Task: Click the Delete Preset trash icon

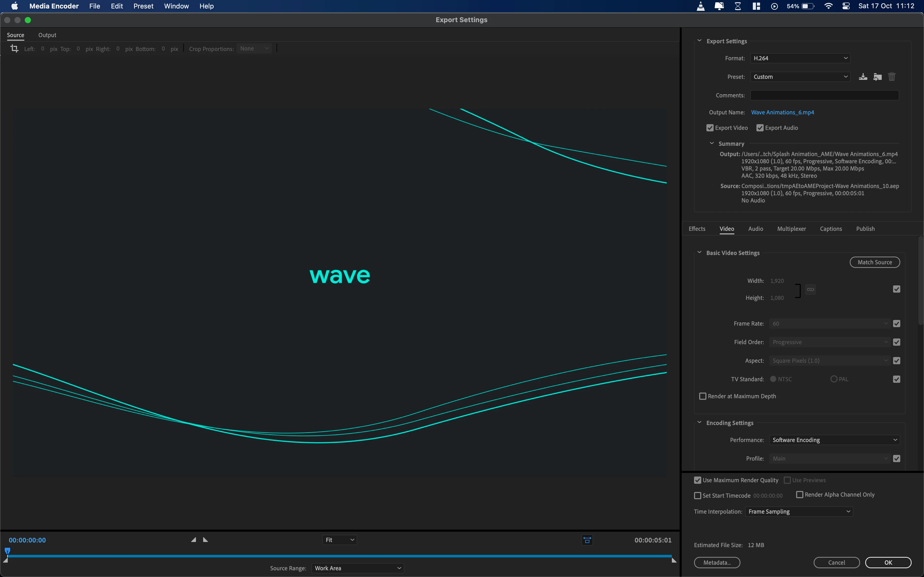Action: 892,77
